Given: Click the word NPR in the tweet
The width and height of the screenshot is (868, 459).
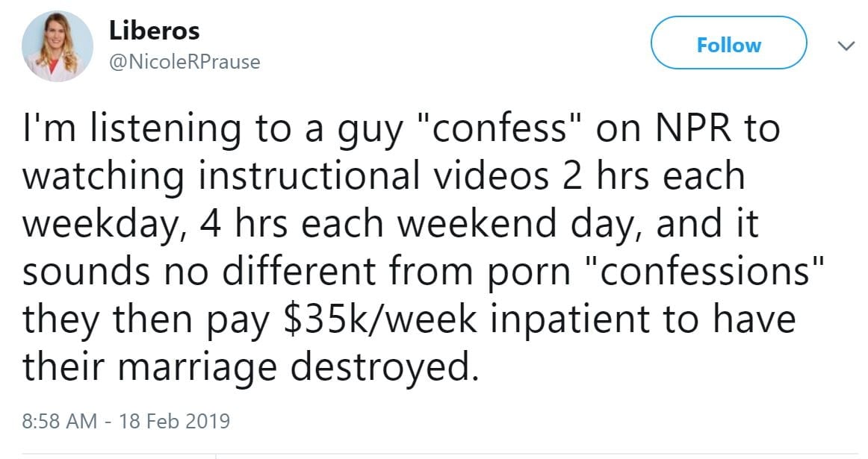Looking at the screenshot, I should point(684,128).
